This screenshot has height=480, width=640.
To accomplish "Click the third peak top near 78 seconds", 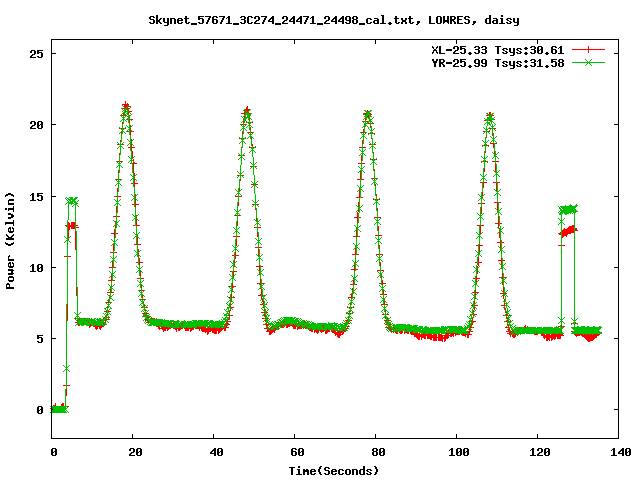I will [368, 113].
